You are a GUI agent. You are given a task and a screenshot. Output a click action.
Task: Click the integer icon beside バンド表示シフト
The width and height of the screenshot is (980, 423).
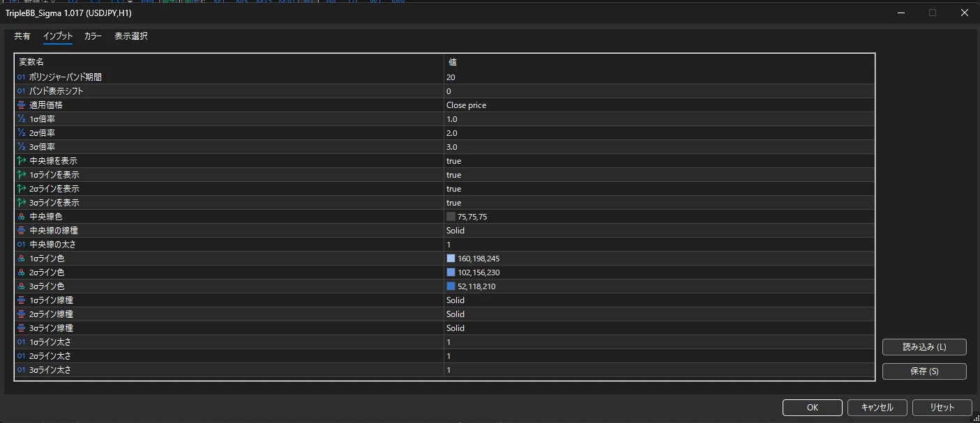[21, 91]
